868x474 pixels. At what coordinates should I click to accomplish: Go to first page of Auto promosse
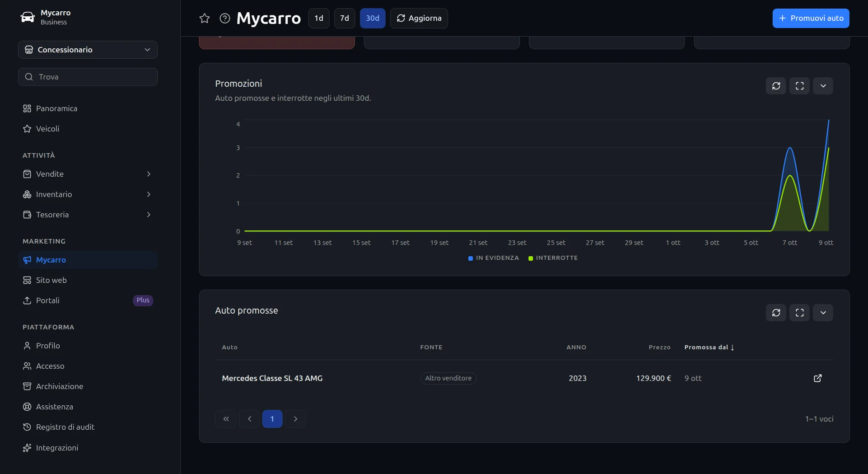coord(226,419)
